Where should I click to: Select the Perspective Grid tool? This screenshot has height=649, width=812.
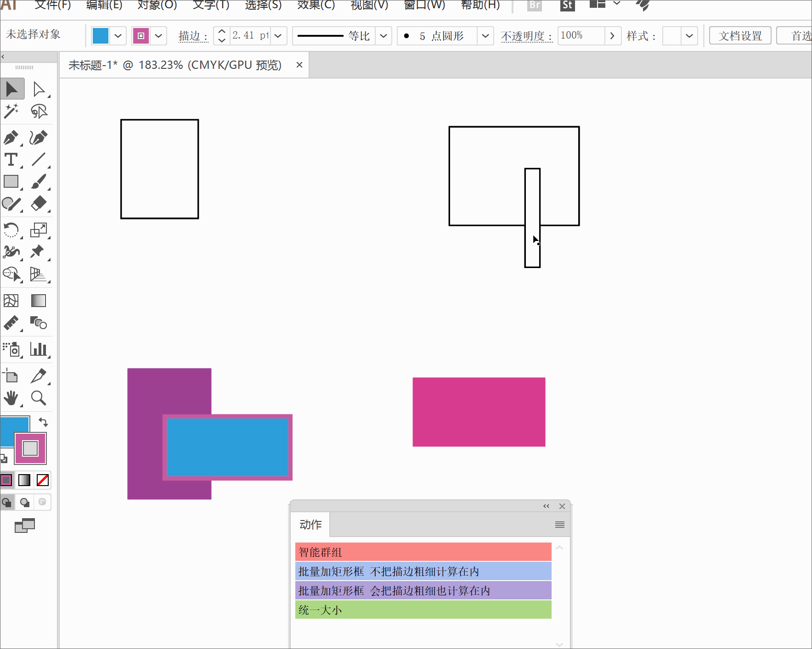39,274
